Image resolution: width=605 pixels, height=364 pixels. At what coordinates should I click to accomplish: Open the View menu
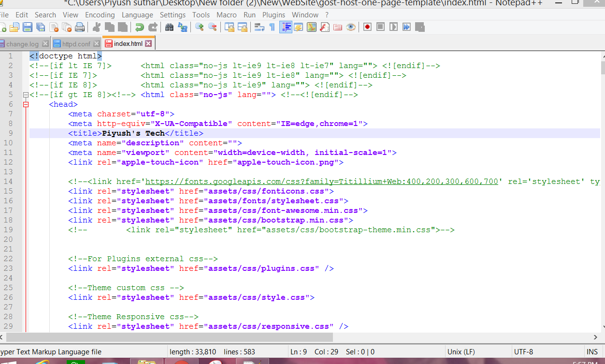[x=71, y=15]
